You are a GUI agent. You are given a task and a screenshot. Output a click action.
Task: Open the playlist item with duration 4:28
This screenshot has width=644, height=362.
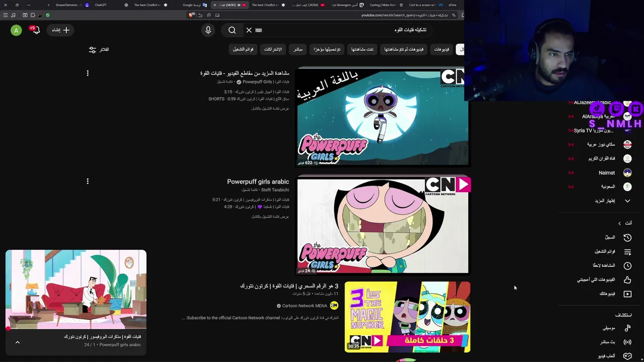257,207
